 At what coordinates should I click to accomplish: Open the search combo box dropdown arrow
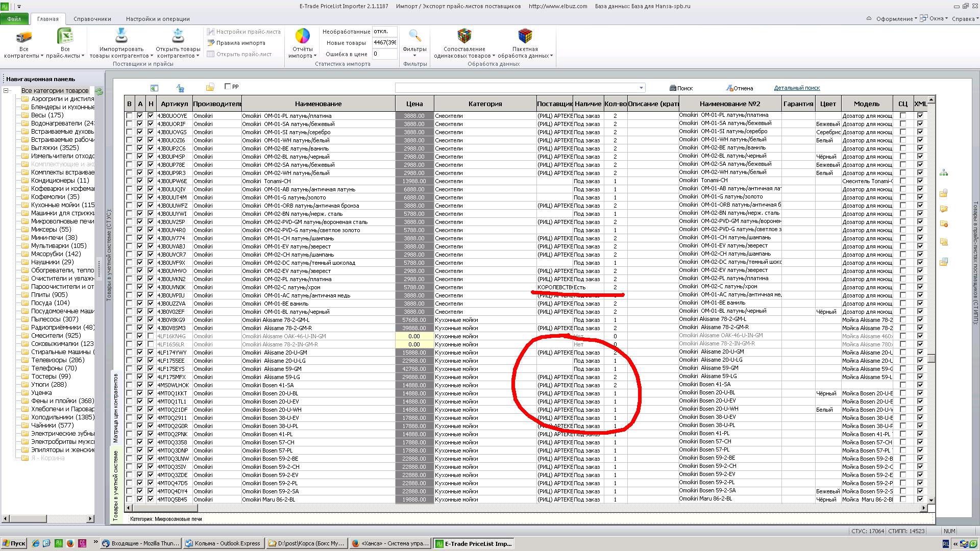641,88
